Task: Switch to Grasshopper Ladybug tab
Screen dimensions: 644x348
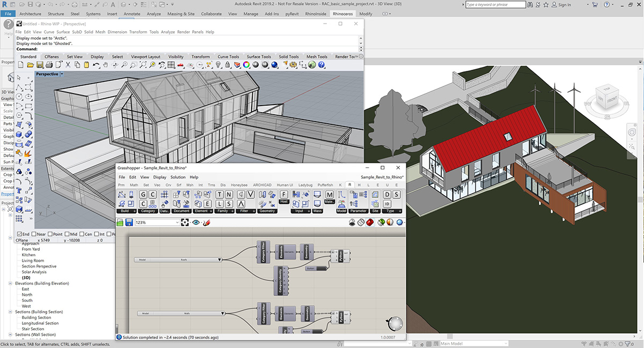Action: 305,184
